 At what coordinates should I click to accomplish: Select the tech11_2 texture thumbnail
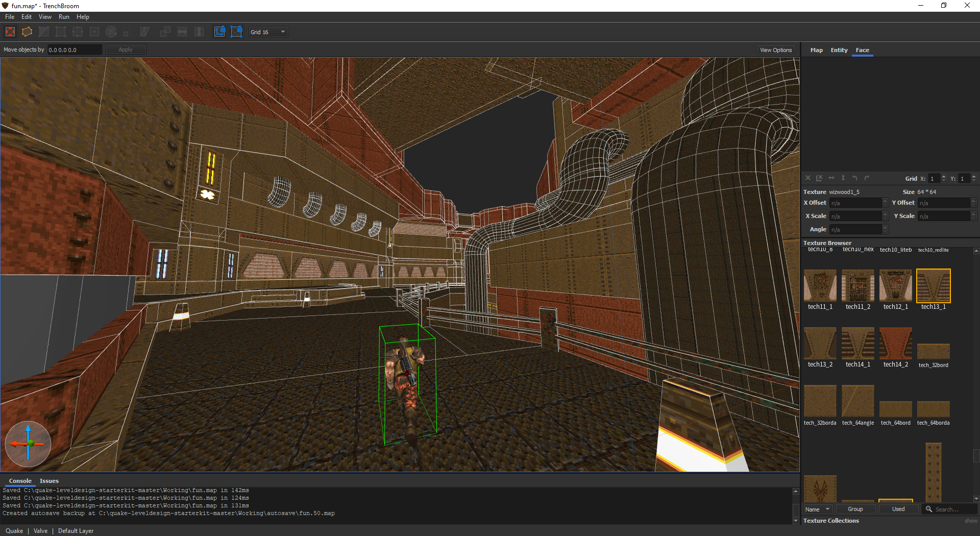click(858, 285)
